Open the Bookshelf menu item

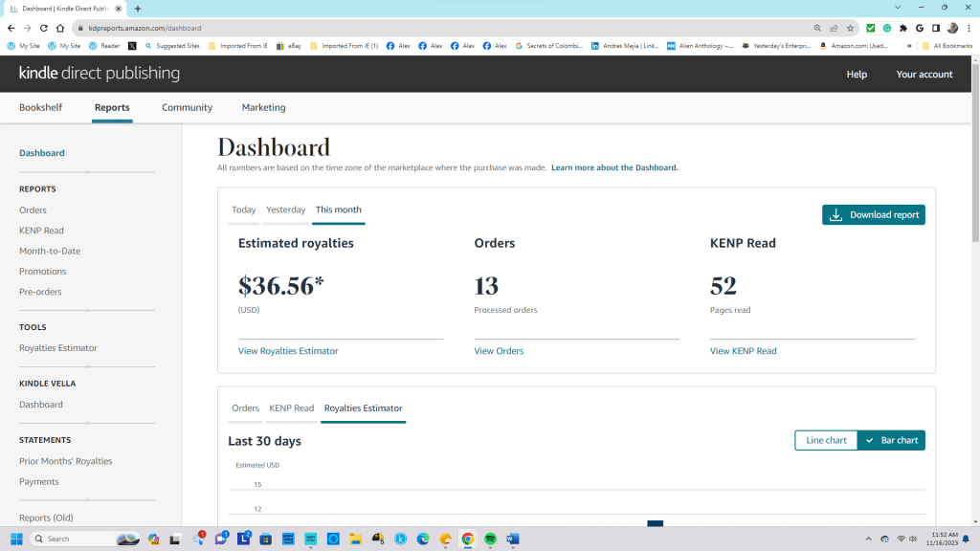(40, 107)
